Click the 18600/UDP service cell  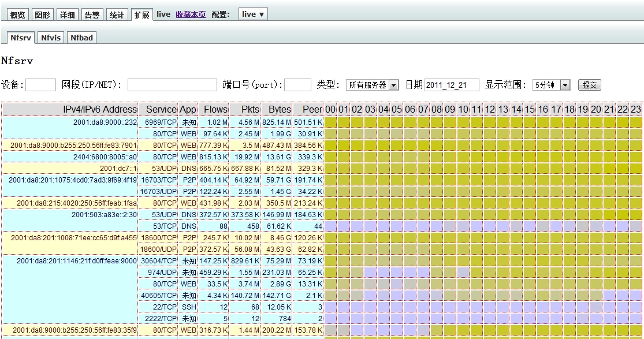(158, 249)
